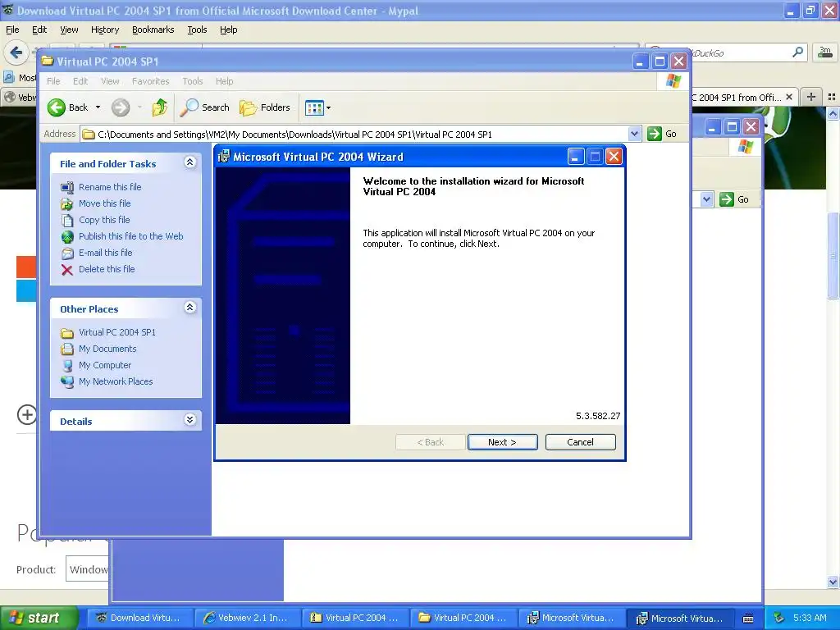840x630 pixels.
Task: Click Next in the Virtual PC wizard
Action: [502, 442]
